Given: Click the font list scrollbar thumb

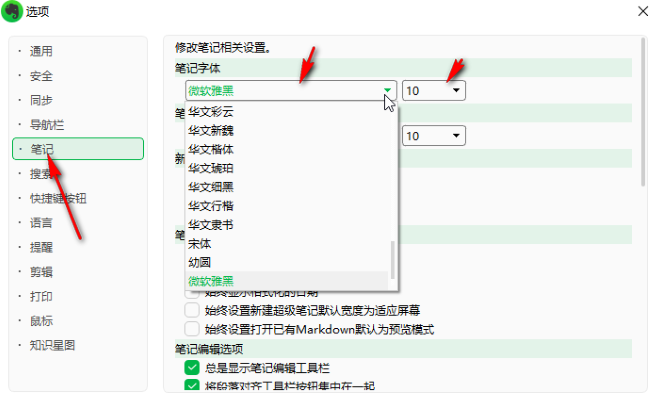Looking at the screenshot, I should 393,260.
